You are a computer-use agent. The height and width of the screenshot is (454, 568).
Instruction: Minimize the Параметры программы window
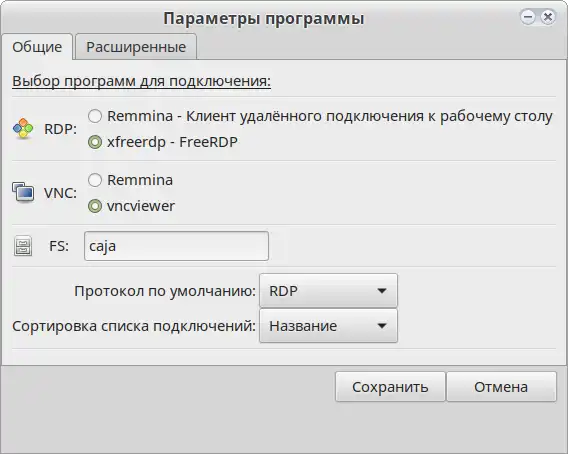(527, 17)
